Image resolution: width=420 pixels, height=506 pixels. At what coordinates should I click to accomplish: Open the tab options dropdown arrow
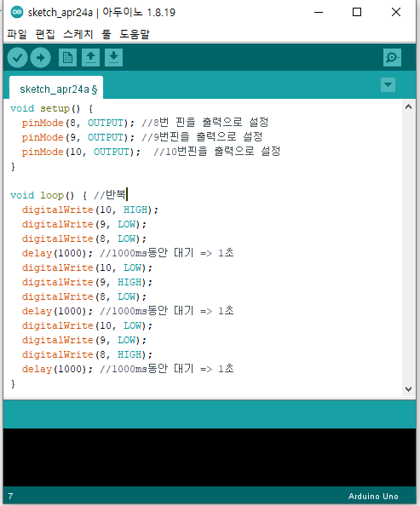pos(388,85)
